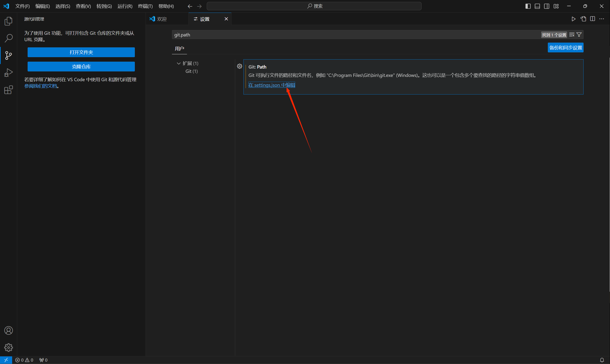Viewport: 610px width, 364px height.
Task: Switch to the 设置 tab
Action: tap(210, 19)
